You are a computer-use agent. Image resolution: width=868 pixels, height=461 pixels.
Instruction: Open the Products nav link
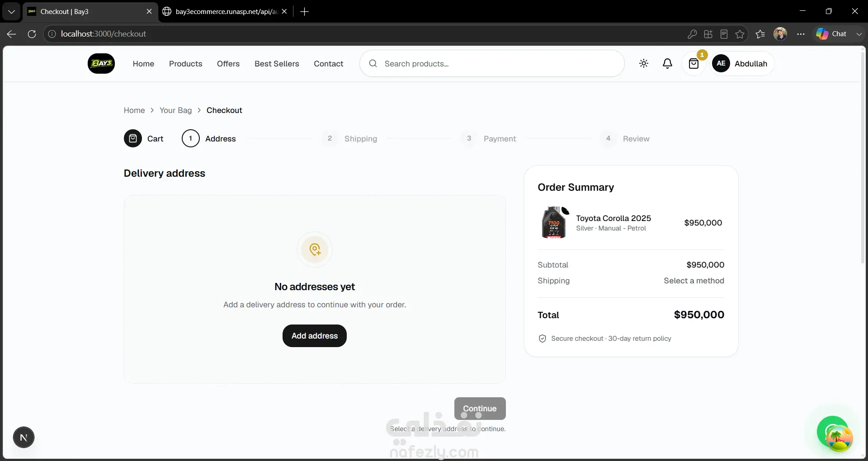(x=185, y=64)
